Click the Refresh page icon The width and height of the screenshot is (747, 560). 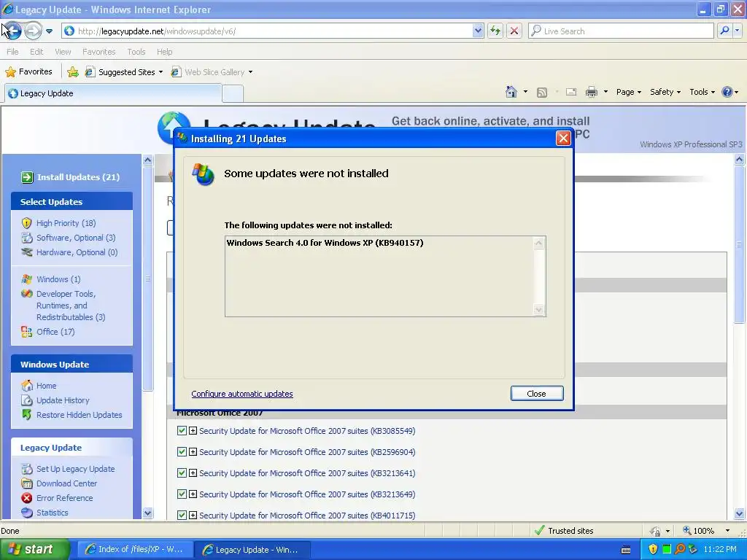pyautogui.click(x=495, y=31)
